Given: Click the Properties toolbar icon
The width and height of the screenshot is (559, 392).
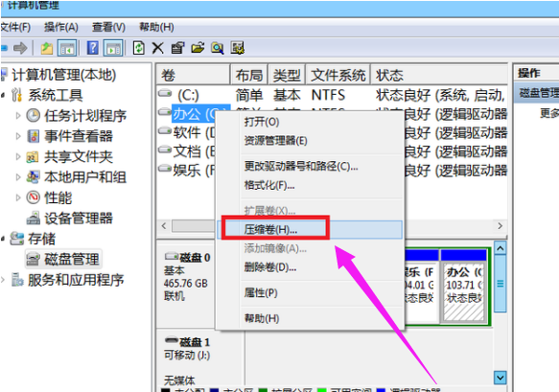Looking at the screenshot, I should coord(177,48).
